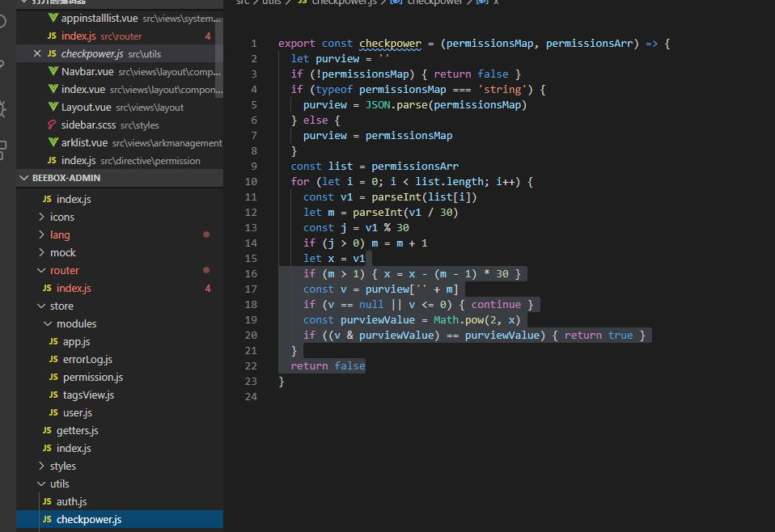
Task: Open the Extensions view in the activity bar
Action: click(3, 150)
